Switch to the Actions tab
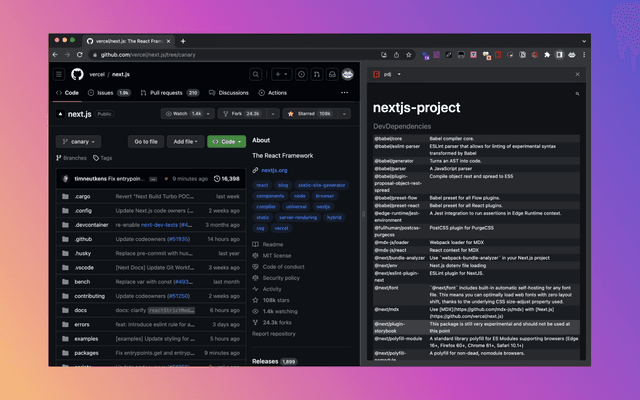The image size is (640, 400). click(273, 93)
